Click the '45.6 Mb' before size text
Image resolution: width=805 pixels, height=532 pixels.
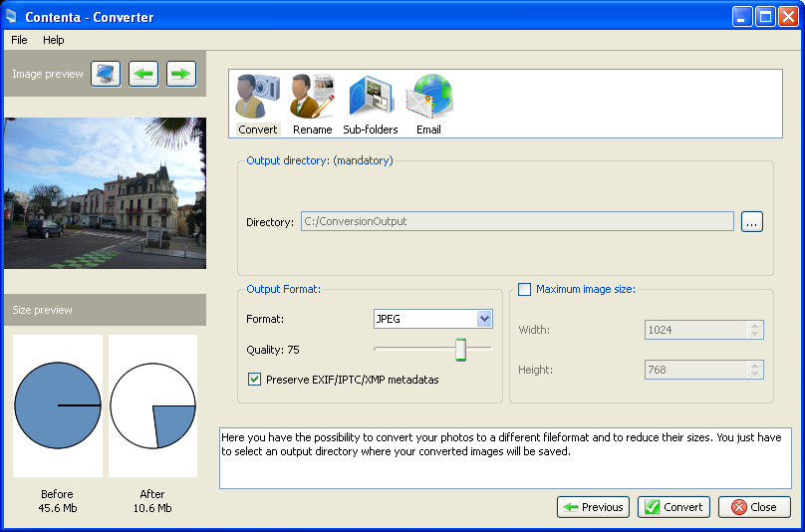click(58, 508)
